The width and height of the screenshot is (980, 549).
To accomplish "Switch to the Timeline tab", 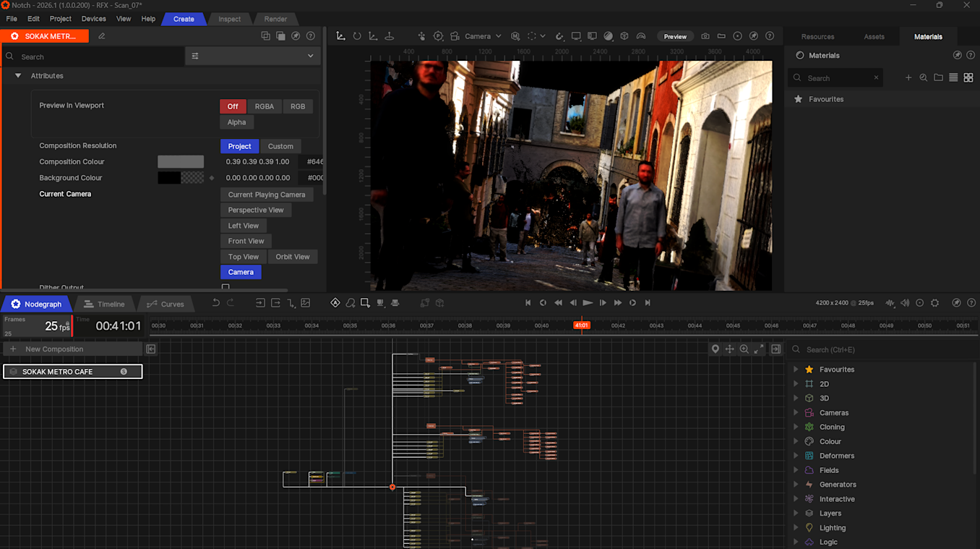I will 104,304.
